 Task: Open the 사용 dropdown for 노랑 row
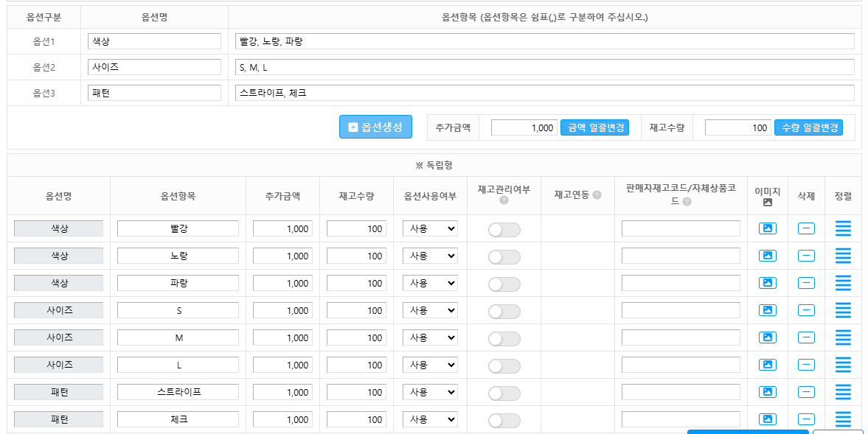point(430,256)
